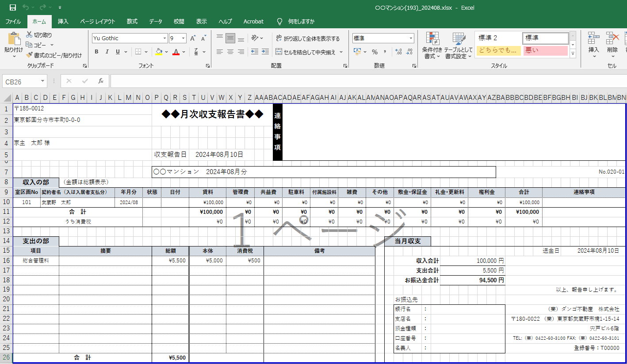Toggle bold formatting with B button
The image size is (627, 364).
click(96, 52)
